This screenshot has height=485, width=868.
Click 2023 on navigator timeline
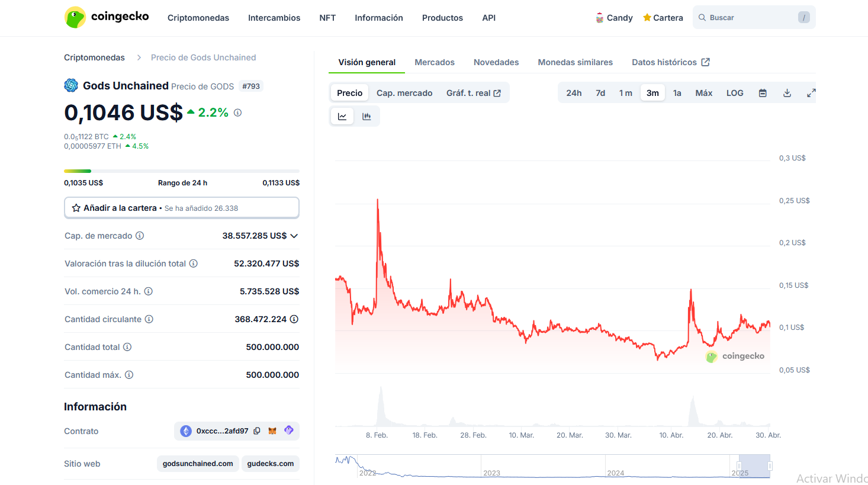pos(491,473)
